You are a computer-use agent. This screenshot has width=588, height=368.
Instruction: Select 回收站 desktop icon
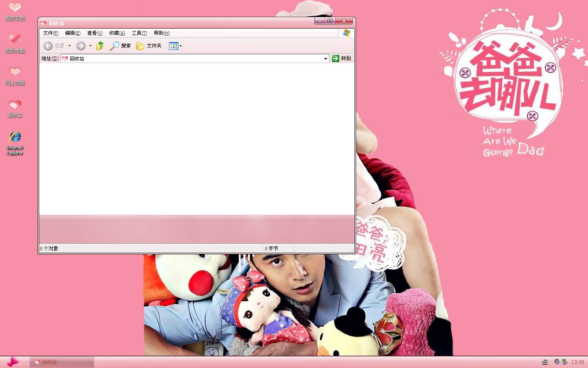pyautogui.click(x=15, y=108)
